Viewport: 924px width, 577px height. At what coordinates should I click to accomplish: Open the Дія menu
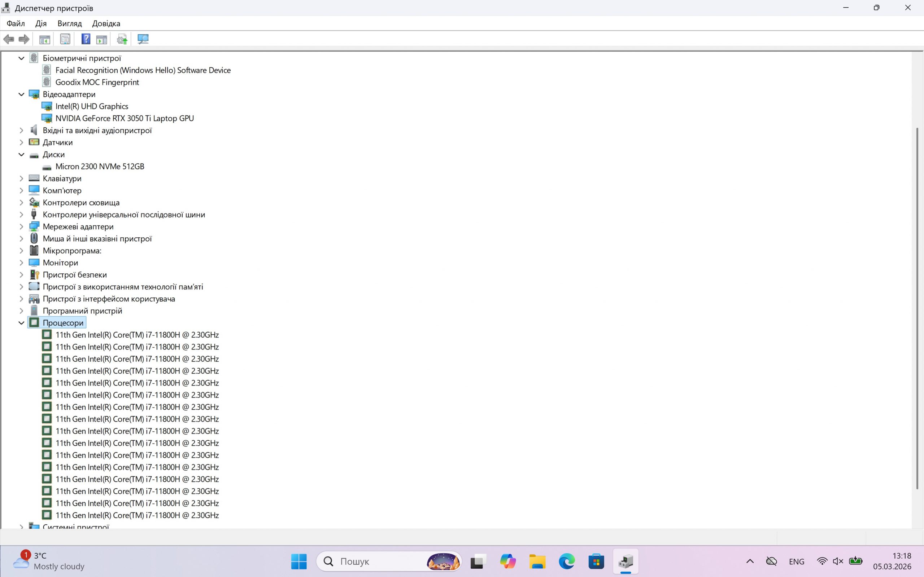click(x=41, y=23)
